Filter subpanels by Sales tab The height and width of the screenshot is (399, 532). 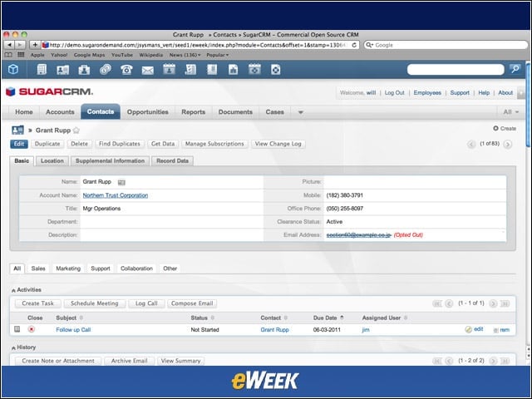click(38, 268)
